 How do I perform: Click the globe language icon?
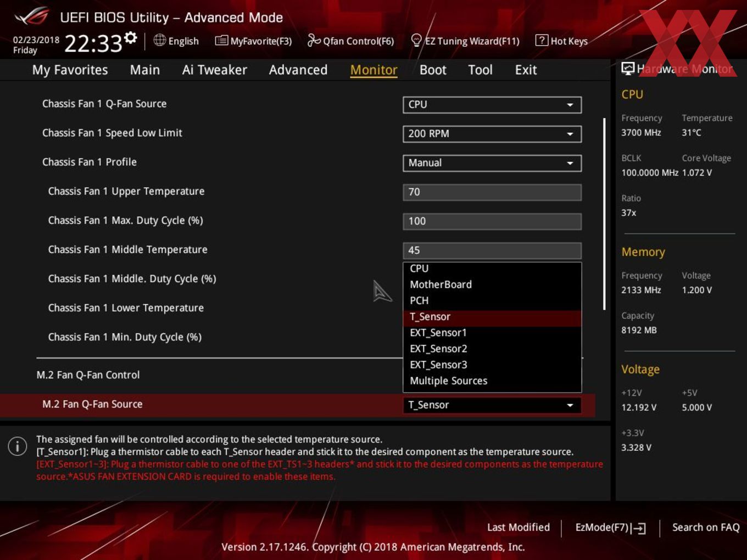tap(159, 40)
